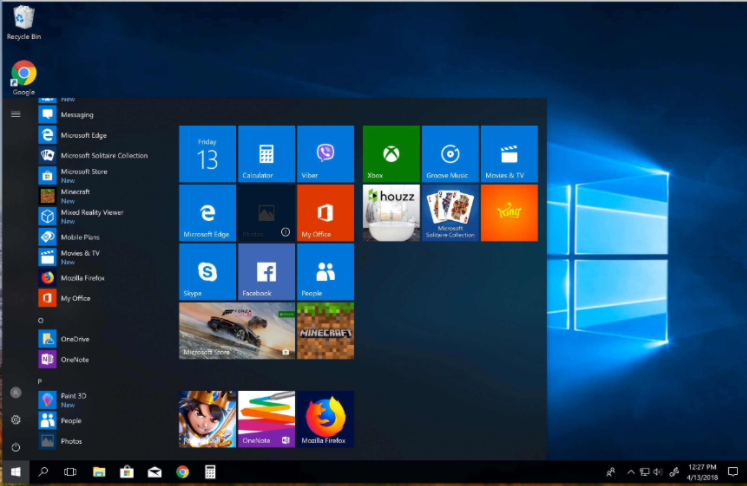Open File Explorer from the taskbar
Viewport: 747px width, 486px height.
[x=99, y=472]
